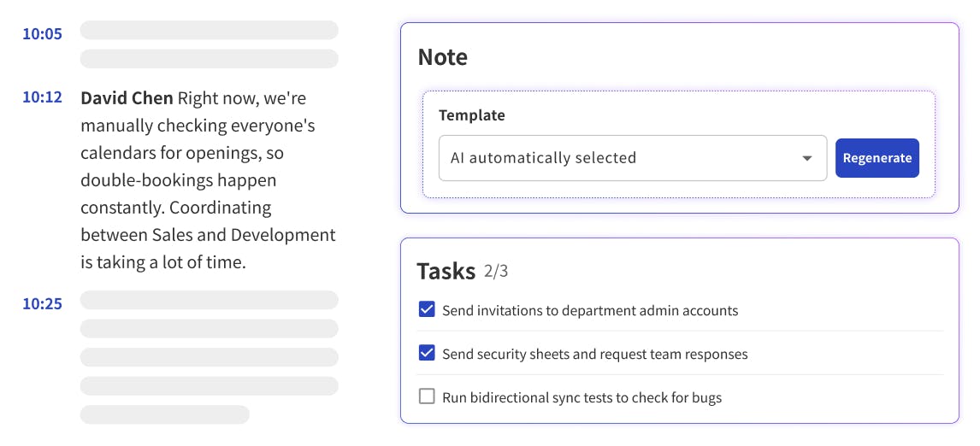Uncheck "Send security sheets" task checkbox
980x446 pixels.
click(x=427, y=353)
